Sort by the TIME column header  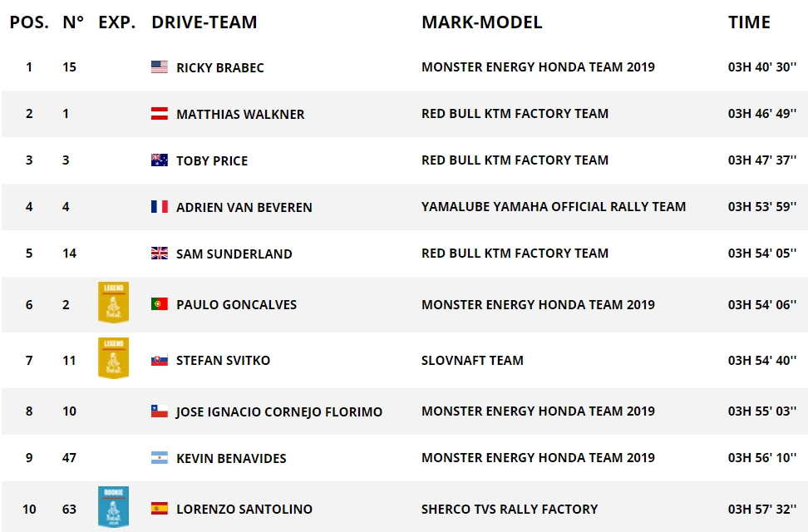pos(749,22)
